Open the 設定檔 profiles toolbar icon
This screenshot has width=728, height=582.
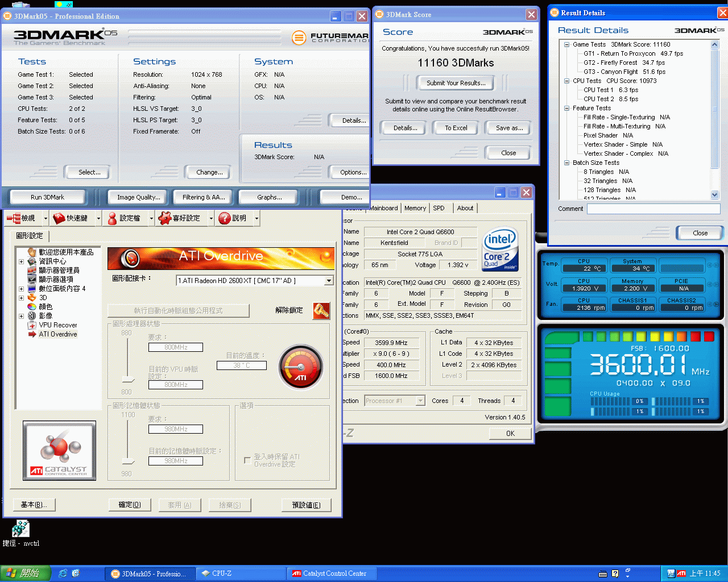point(112,218)
